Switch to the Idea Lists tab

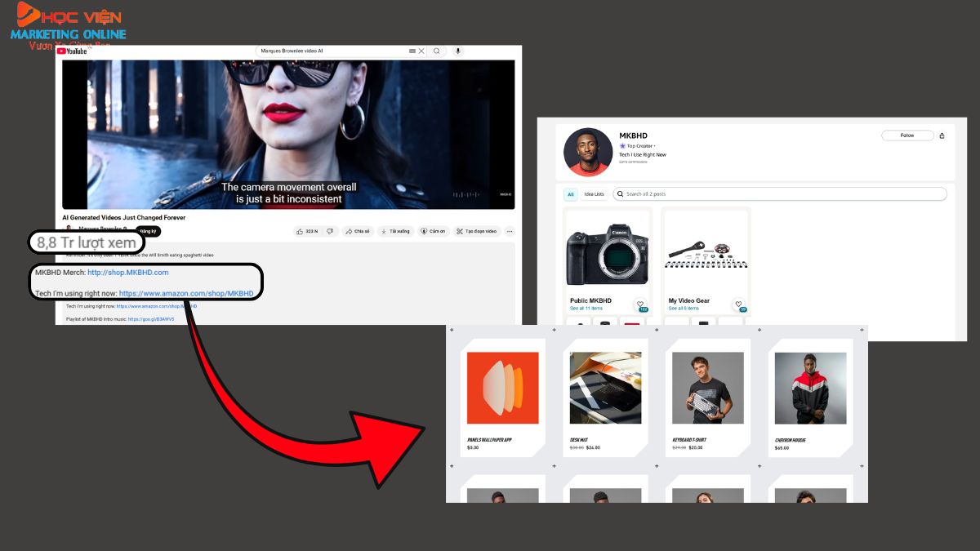click(x=594, y=194)
